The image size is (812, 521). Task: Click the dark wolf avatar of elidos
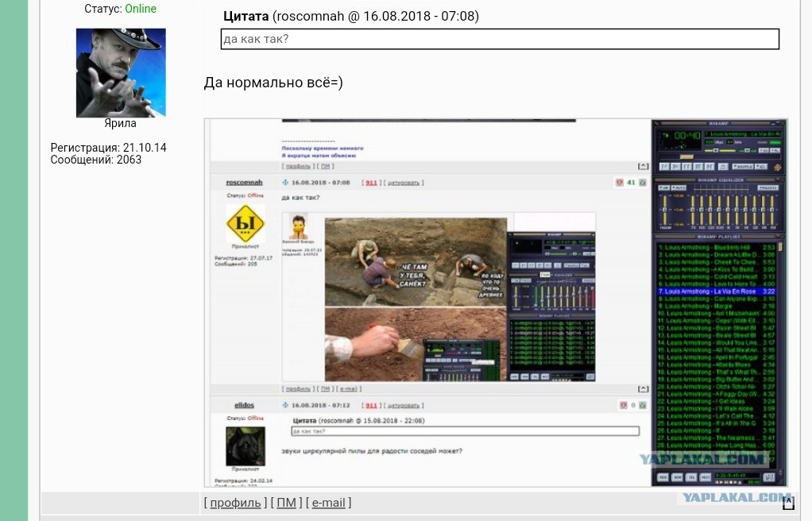pos(246,446)
